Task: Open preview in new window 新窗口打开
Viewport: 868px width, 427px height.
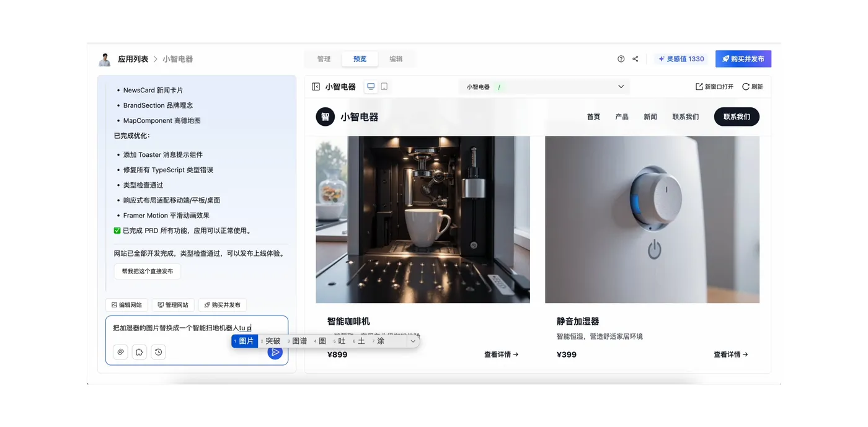Action: (x=714, y=87)
